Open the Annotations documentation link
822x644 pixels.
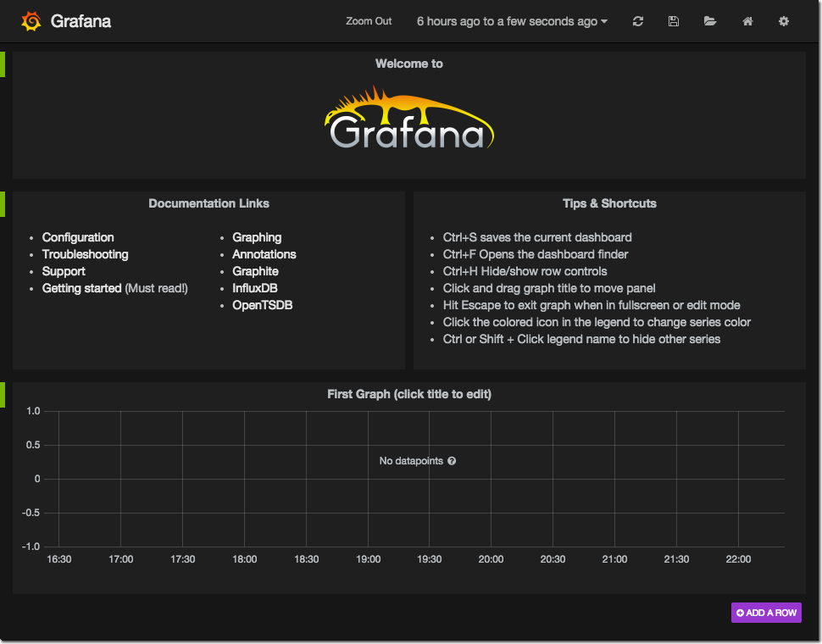click(x=264, y=254)
